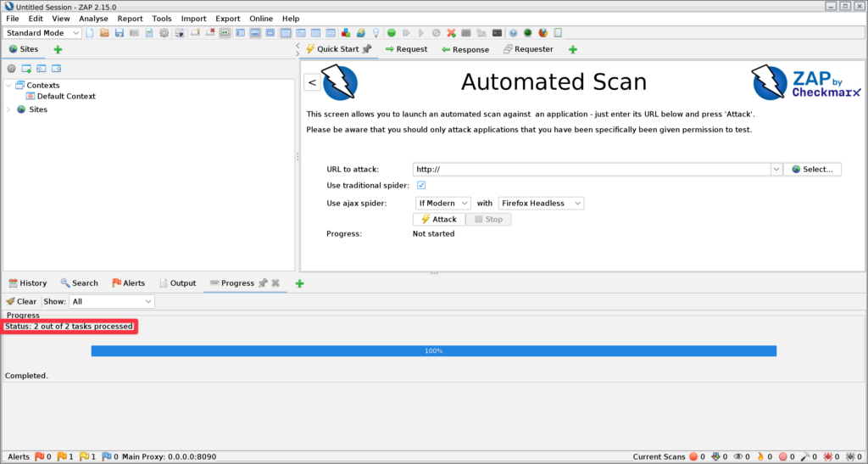This screenshot has height=464, width=868.
Task: Click the Persist Session floppy disk icon
Action: coord(119,33)
